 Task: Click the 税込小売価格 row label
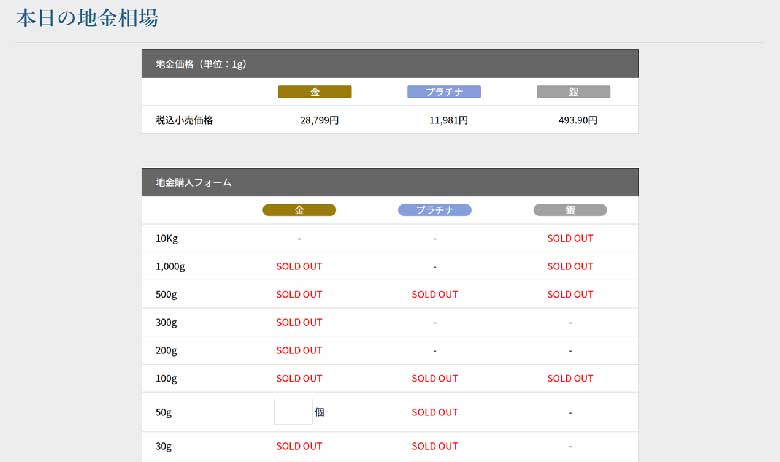(x=184, y=120)
